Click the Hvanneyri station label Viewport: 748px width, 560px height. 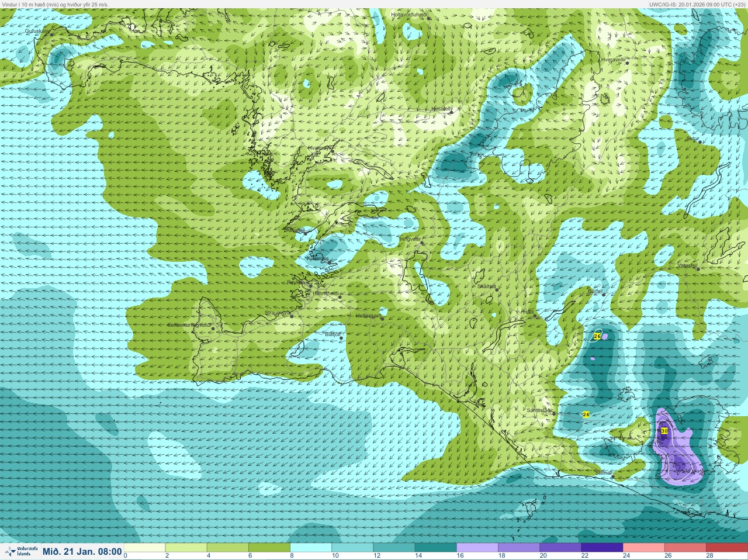(320, 148)
